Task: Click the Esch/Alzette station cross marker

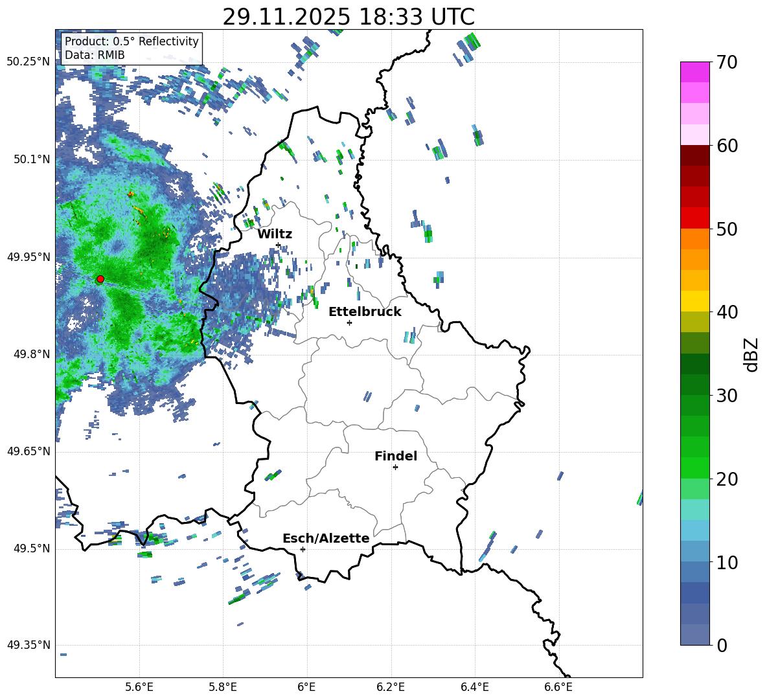Action: pos(303,549)
